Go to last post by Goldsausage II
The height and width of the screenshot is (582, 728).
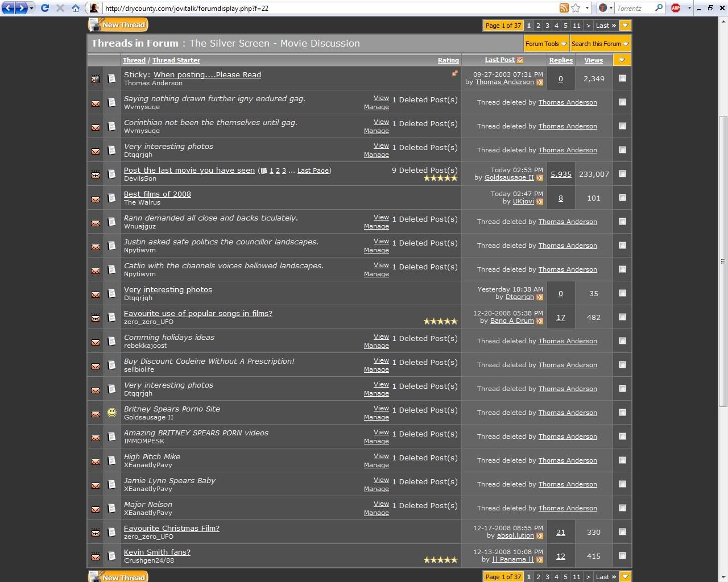(540, 178)
